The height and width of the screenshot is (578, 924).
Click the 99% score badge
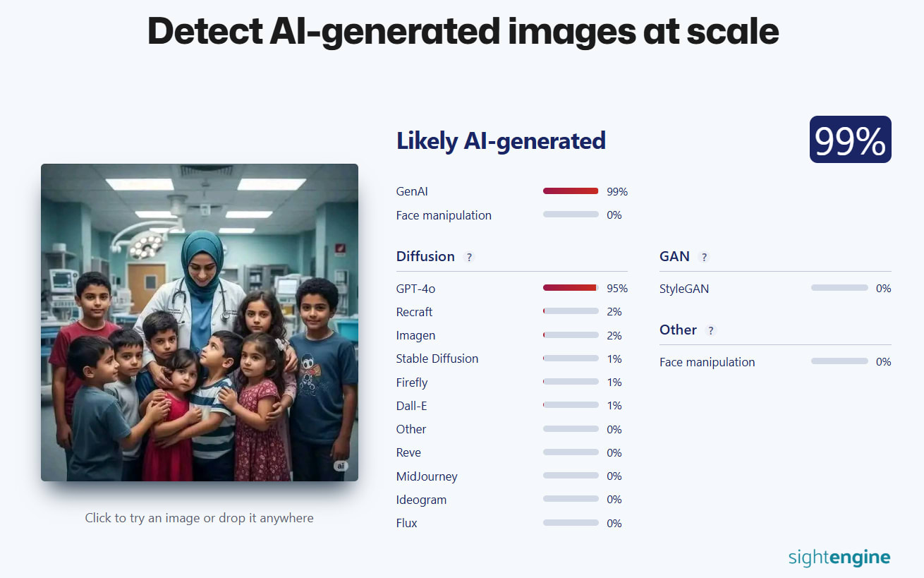click(850, 140)
